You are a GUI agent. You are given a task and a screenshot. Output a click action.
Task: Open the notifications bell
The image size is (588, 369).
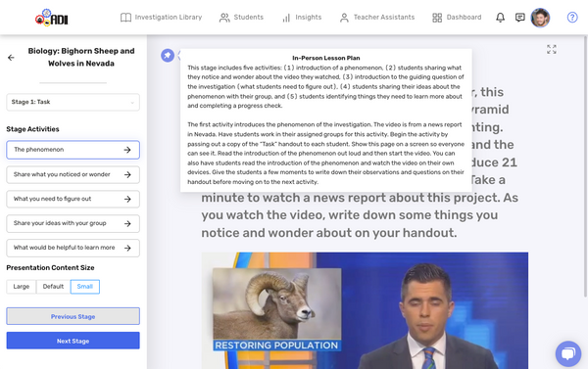[500, 18]
